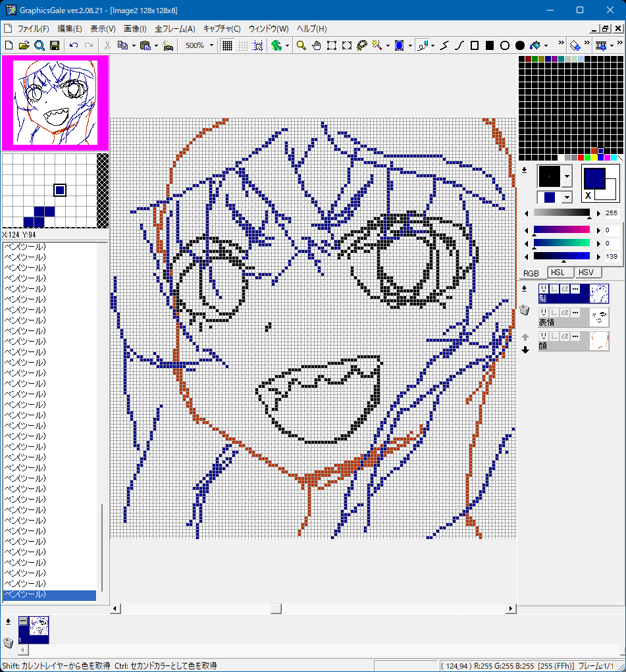This screenshot has width=626, height=672.
Task: Click right arrow of blue slider
Action: [x=598, y=256]
